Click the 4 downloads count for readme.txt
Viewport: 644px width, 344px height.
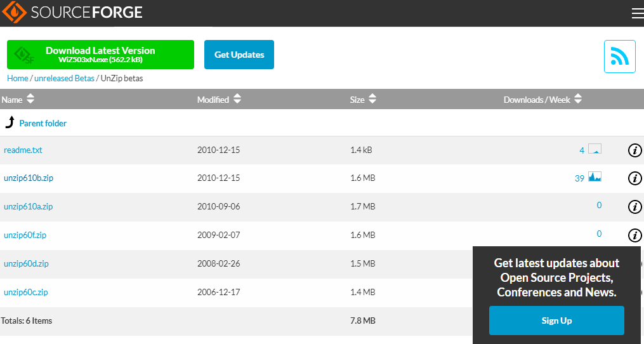(x=582, y=150)
